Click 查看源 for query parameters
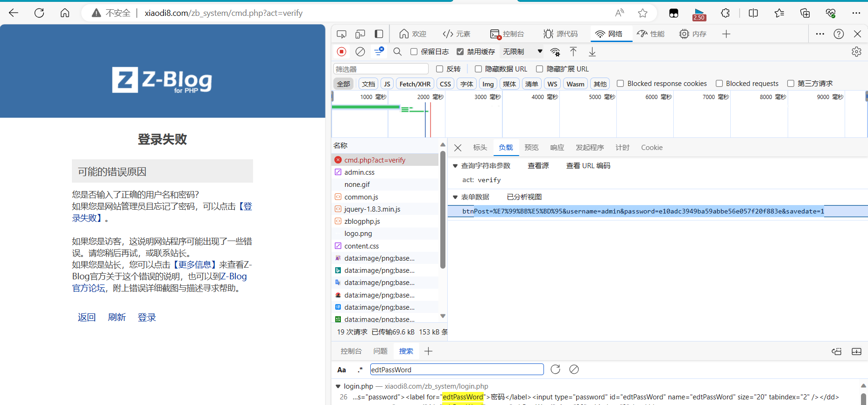 point(538,166)
